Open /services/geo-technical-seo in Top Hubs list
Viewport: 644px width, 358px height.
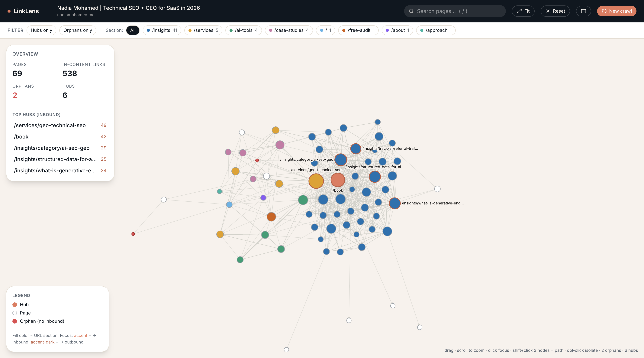click(x=60, y=125)
